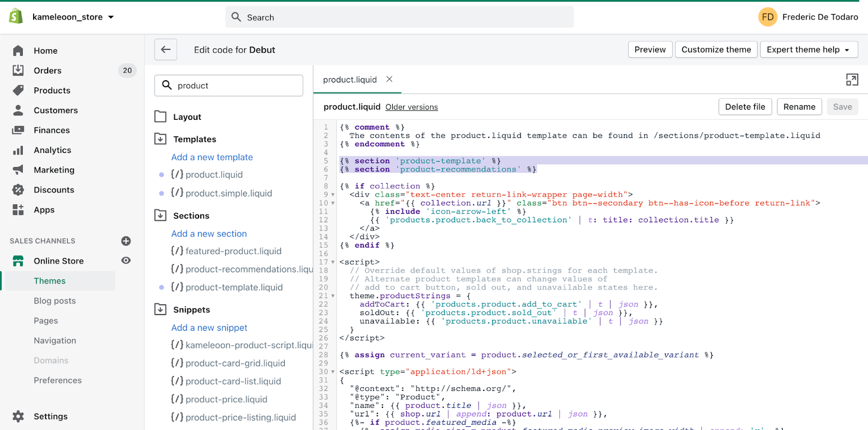The image size is (868, 430).
Task: Open the Discounts page from the sidebar
Action: point(54,190)
